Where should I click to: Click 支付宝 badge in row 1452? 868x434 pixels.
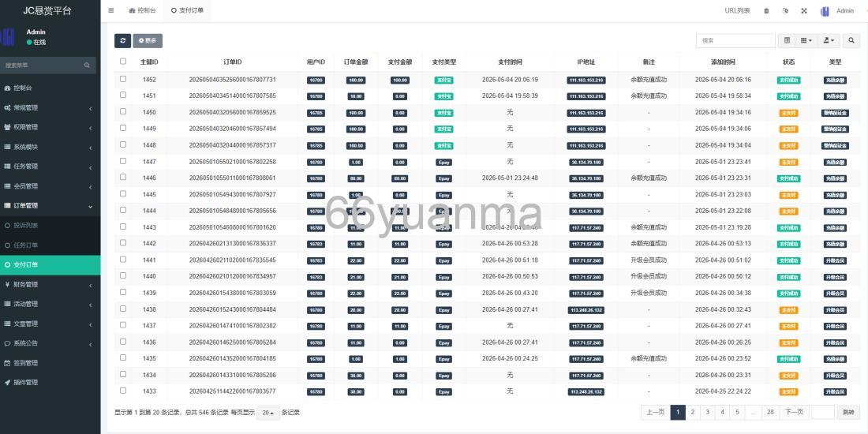pos(443,80)
